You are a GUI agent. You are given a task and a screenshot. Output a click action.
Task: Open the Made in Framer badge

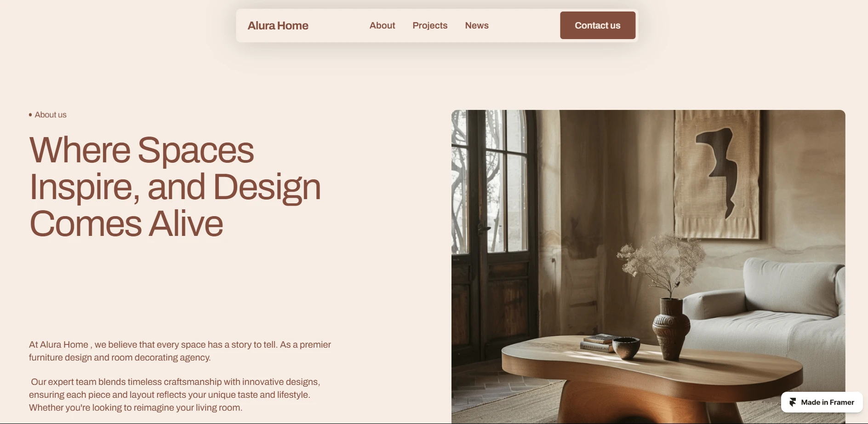[822, 402]
